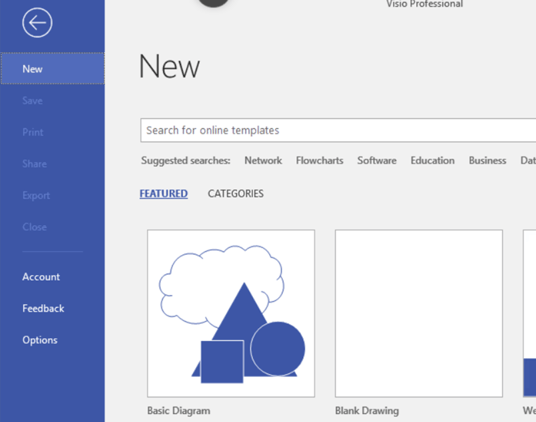
Task: Click the Business suggested search
Action: click(x=487, y=160)
